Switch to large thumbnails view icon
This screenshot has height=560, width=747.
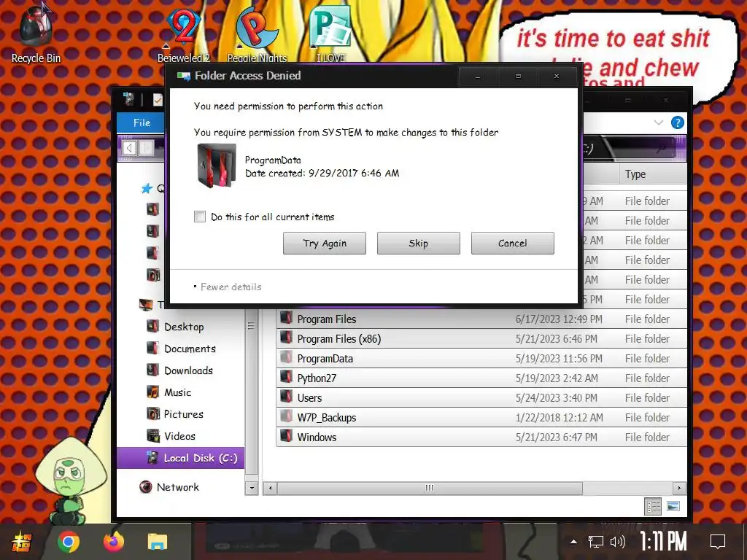[673, 506]
